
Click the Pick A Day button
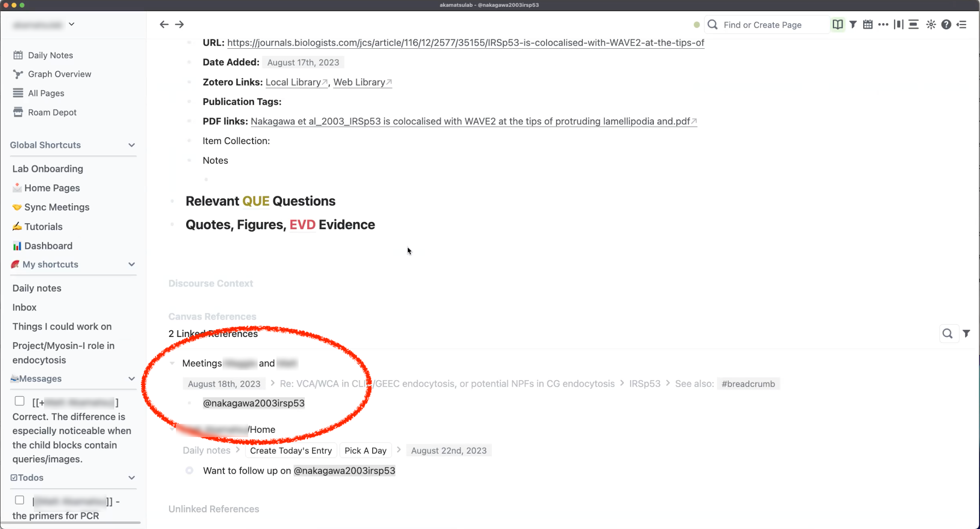pos(365,450)
